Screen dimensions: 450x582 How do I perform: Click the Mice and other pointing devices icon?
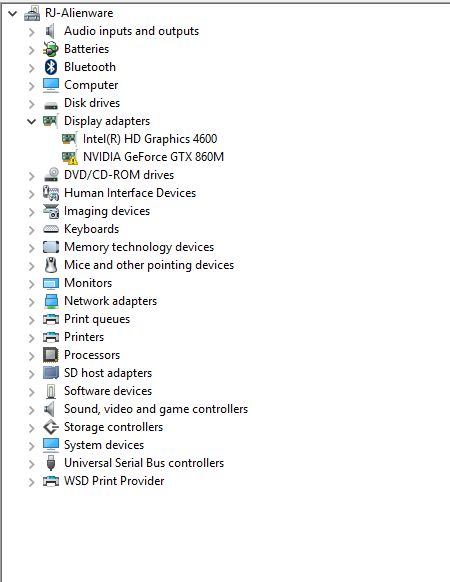point(51,265)
